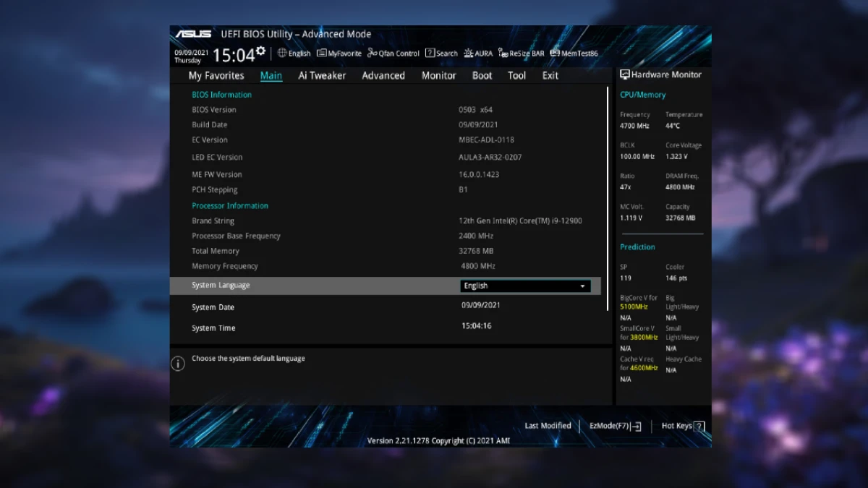
Task: Click the System Language dropdown arrow
Action: (x=582, y=286)
